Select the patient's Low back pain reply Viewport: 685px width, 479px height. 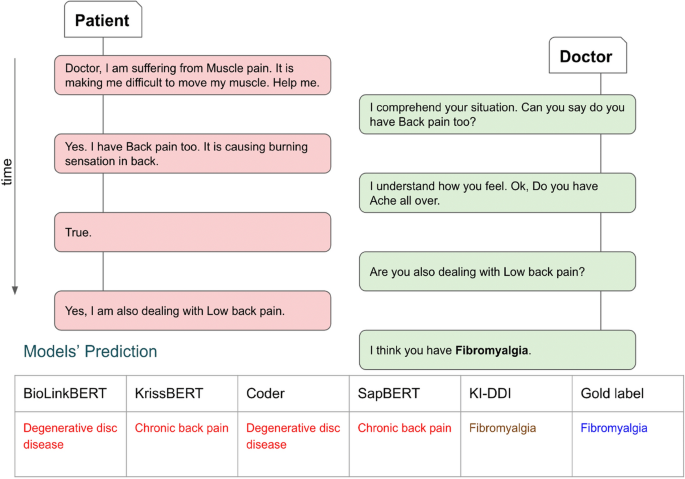point(193,310)
